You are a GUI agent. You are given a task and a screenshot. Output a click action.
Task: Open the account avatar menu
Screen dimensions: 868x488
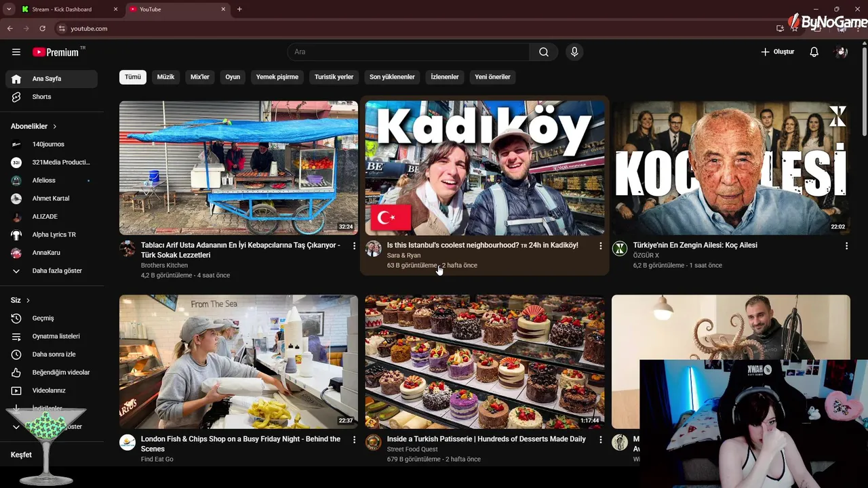pos(842,52)
